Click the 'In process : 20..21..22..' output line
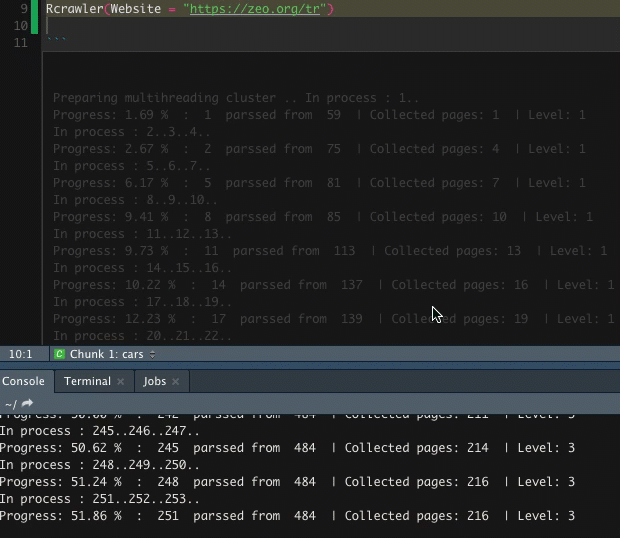Screen dimensions: 620x538 [142, 336]
